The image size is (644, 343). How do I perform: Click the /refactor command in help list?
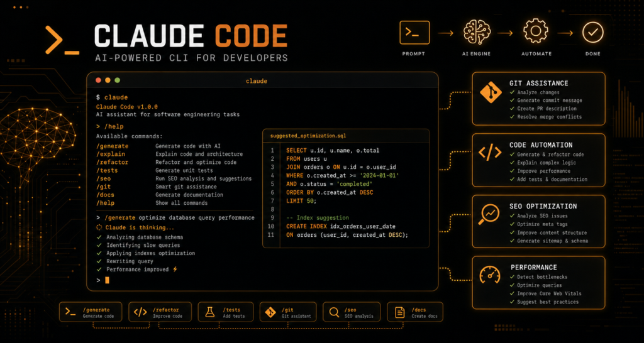coord(113,163)
